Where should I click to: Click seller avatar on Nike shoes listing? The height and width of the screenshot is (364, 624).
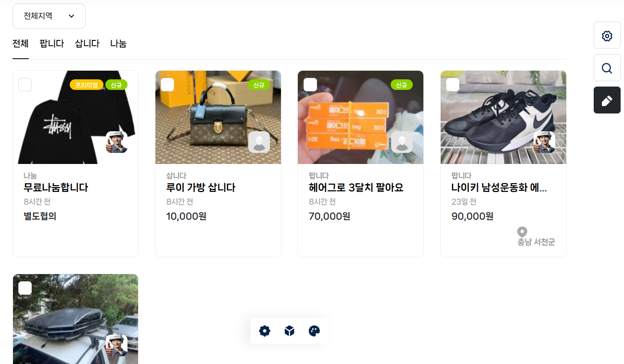pyautogui.click(x=544, y=142)
